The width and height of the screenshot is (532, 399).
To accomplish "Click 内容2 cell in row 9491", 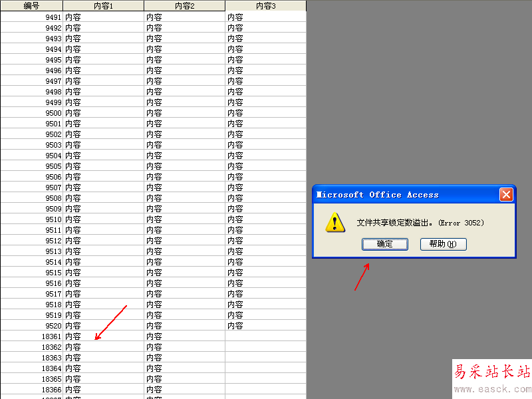I will coord(185,17).
